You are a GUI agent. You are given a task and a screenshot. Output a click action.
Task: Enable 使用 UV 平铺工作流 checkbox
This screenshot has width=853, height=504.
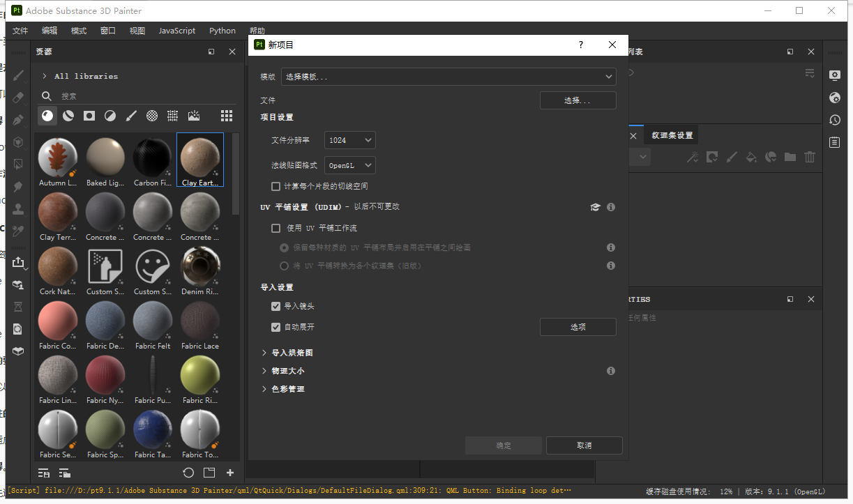(x=276, y=228)
